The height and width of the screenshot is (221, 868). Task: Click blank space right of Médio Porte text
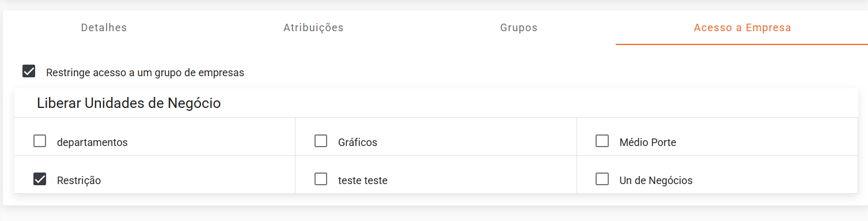point(766,142)
